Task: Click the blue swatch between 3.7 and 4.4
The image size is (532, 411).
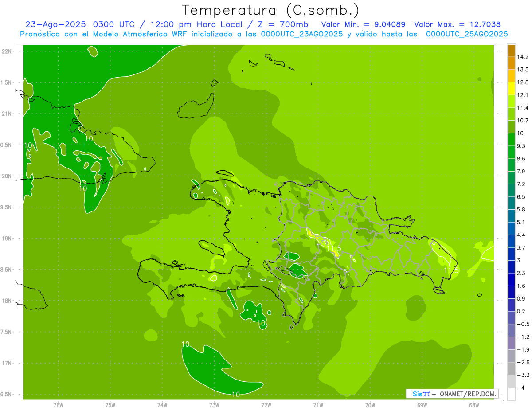Action: click(511, 241)
